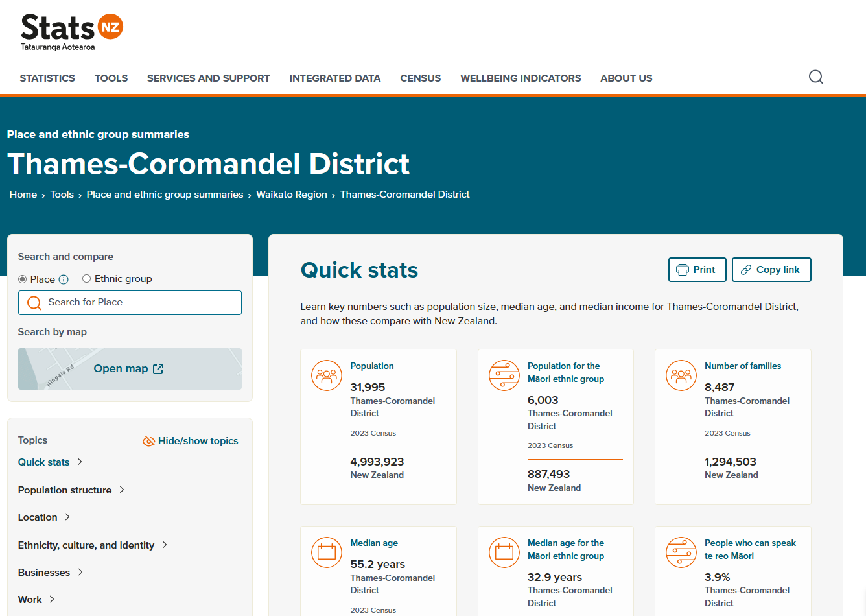Screen dimensions: 866x616
Task: Click Thames-Coromandel District breadcrumb link
Action: [x=405, y=195]
